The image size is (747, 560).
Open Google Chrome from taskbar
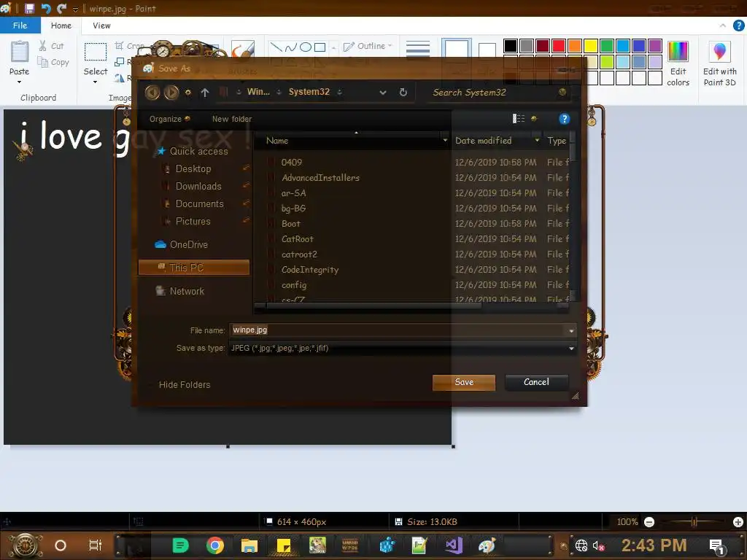click(x=215, y=545)
